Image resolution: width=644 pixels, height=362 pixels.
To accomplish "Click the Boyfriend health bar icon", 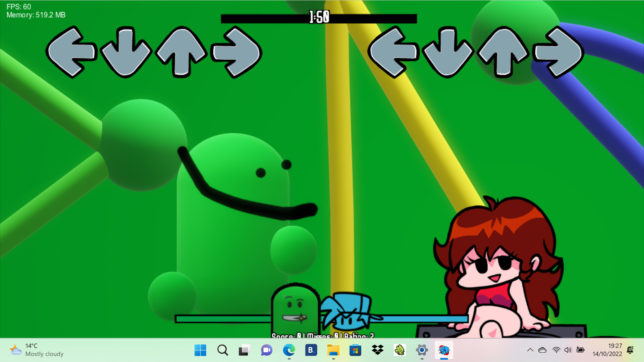I will tap(347, 312).
